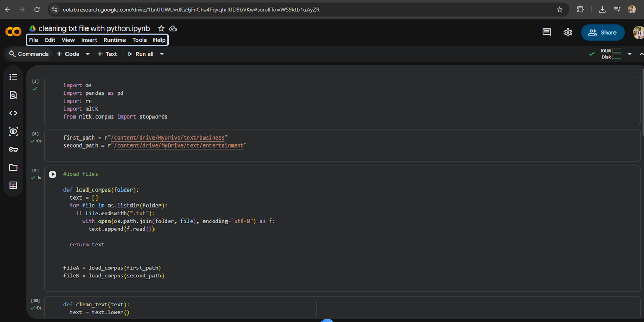Viewport: 644px width, 322px height.
Task: Click the entertainment folder path link
Action: (179, 145)
